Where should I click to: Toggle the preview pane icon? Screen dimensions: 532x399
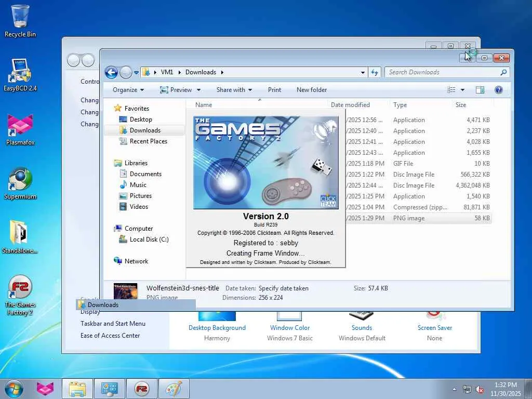480,90
